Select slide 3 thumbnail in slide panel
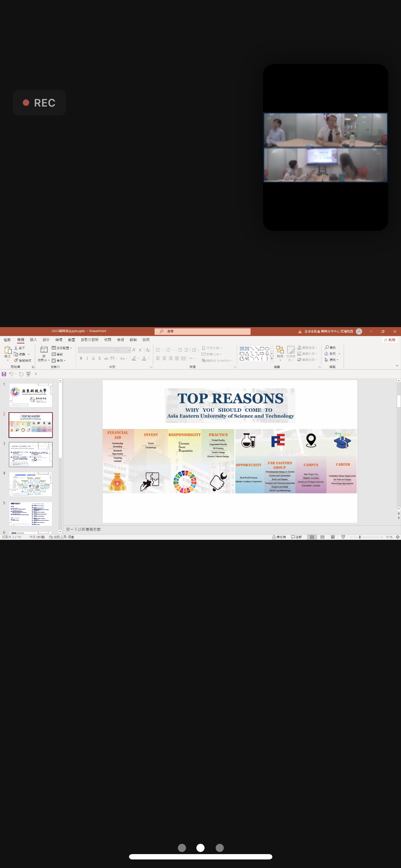This screenshot has height=868, width=401. click(x=31, y=455)
